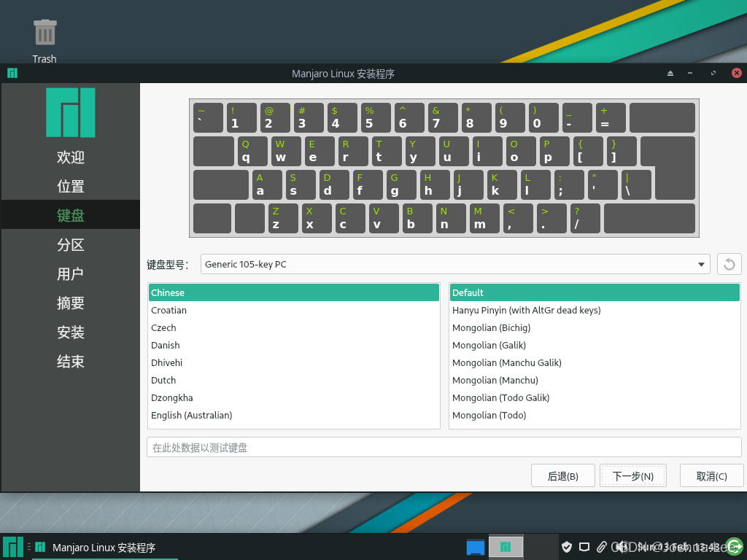The image size is (747, 560).
Task: Click the Manjaro window menu icon in title bar
Action: click(12, 73)
